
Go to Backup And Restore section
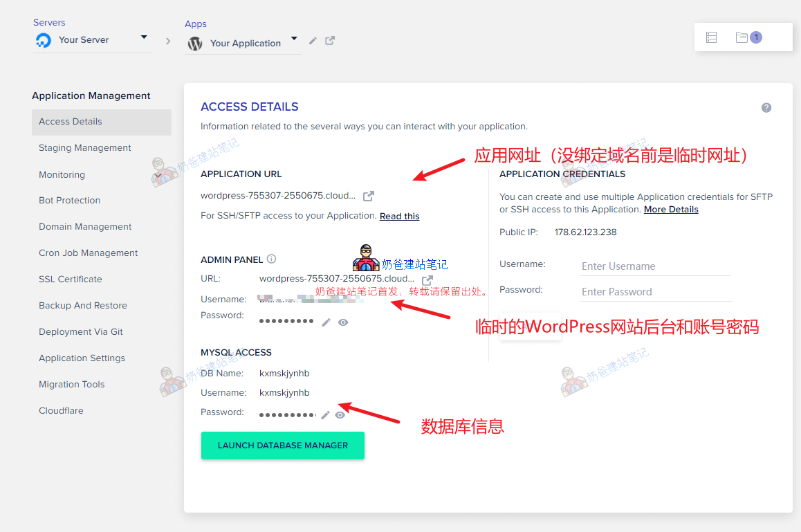(83, 306)
